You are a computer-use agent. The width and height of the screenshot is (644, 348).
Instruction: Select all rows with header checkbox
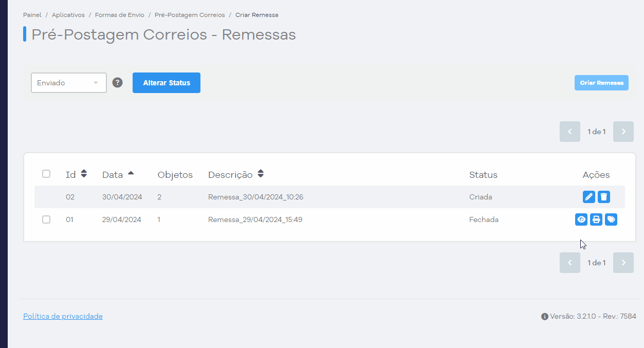point(46,174)
